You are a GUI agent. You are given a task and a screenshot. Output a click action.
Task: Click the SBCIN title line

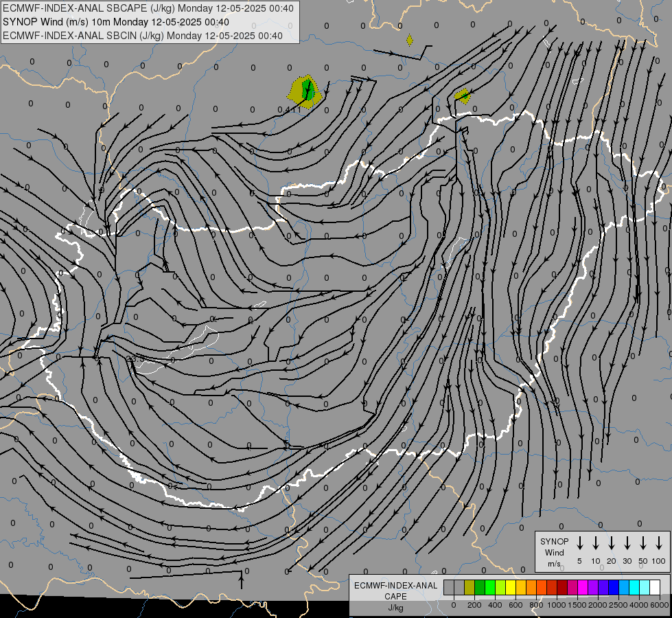[143, 36]
